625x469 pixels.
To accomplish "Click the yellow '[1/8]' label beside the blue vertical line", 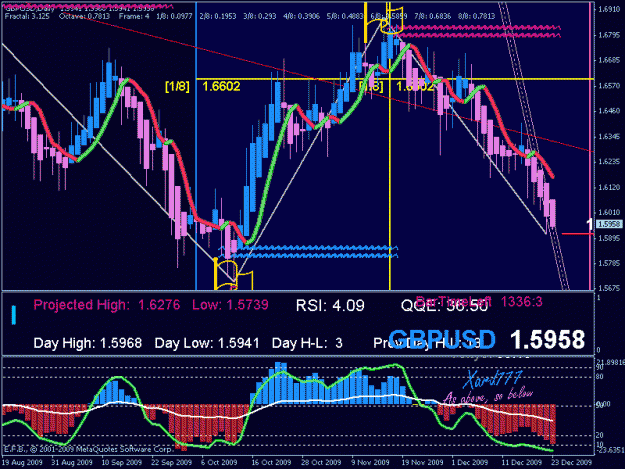I will tap(177, 86).
